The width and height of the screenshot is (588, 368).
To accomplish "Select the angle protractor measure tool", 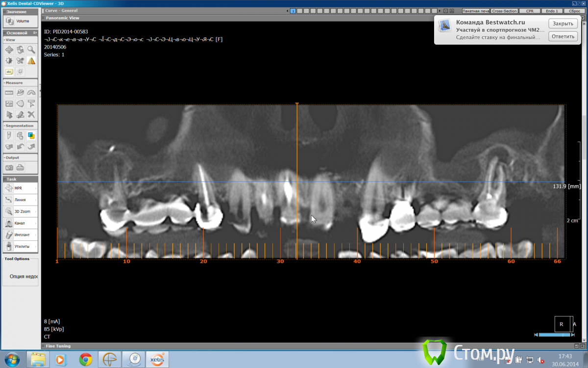I will click(31, 93).
